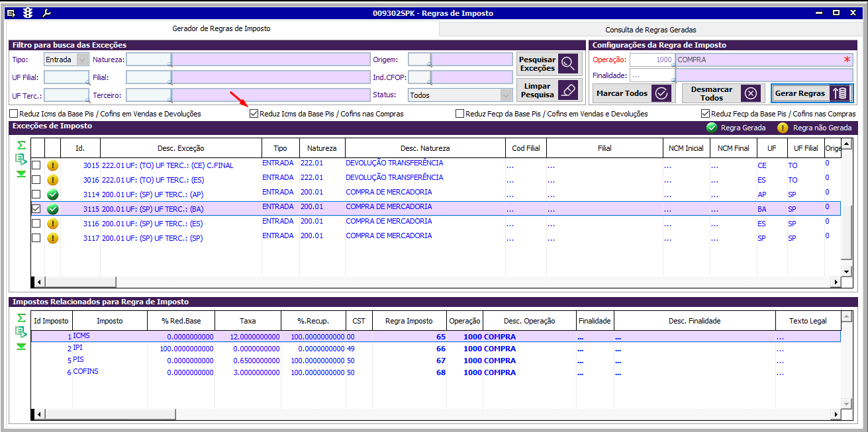Click the sigma icon in Impostos Relacionados grid
868x432 pixels.
[x=21, y=318]
